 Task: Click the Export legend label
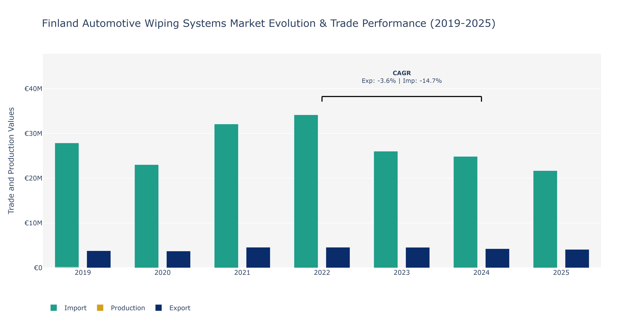click(x=180, y=308)
